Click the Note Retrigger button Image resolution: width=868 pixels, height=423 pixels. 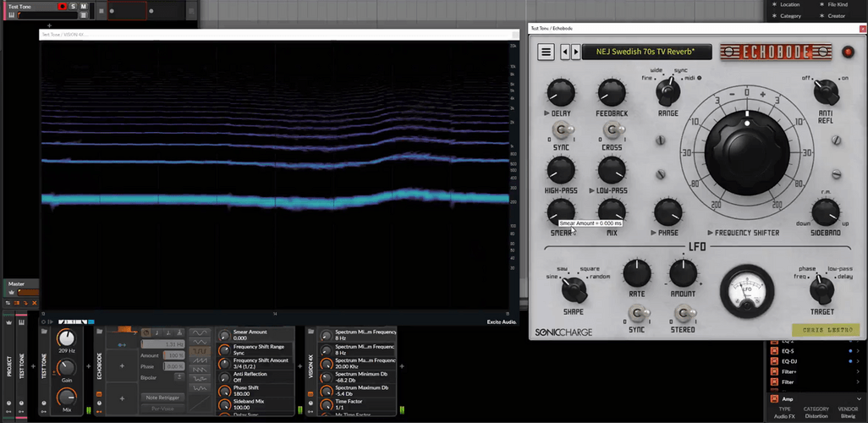[x=162, y=398]
